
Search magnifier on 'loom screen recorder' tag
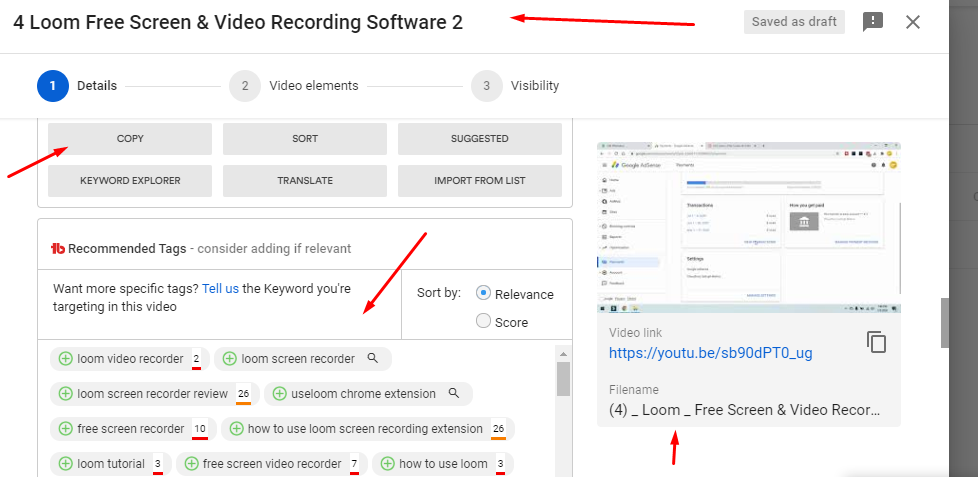372,359
